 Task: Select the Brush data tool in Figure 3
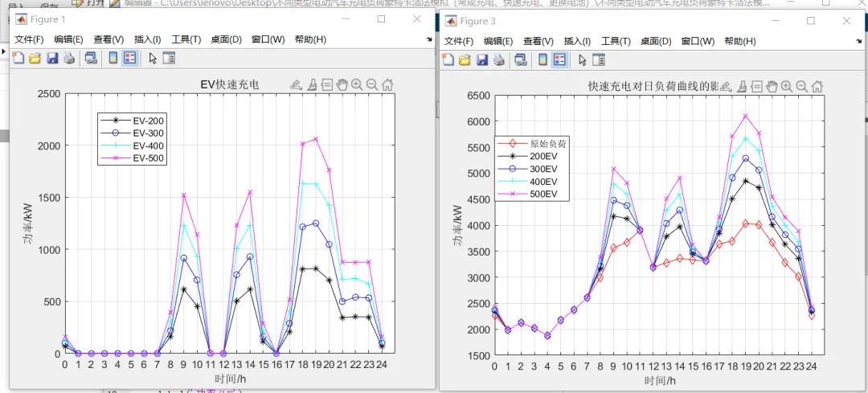point(741,86)
